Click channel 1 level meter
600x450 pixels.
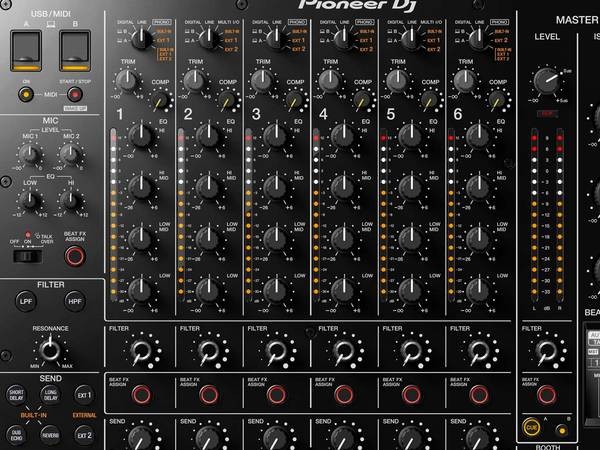click(x=114, y=214)
